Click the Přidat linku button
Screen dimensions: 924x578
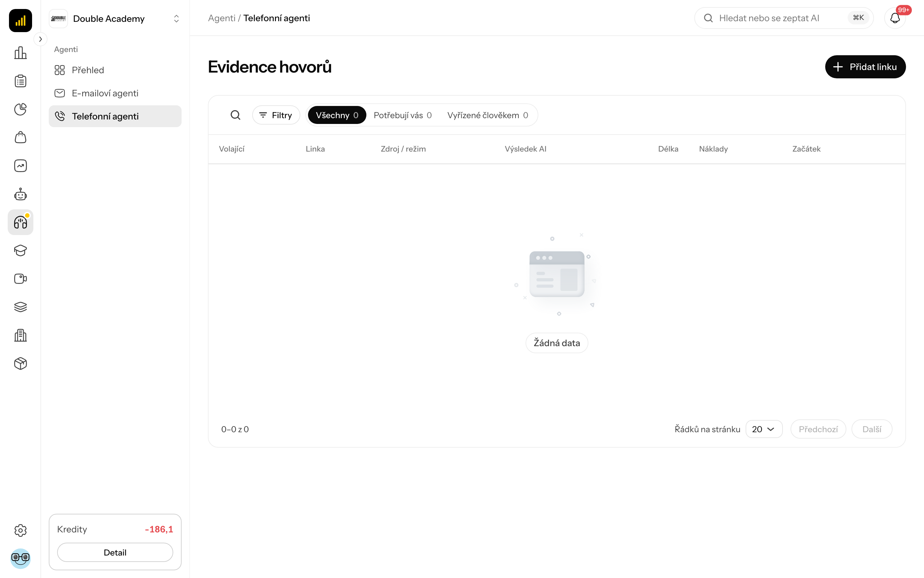[x=865, y=67]
